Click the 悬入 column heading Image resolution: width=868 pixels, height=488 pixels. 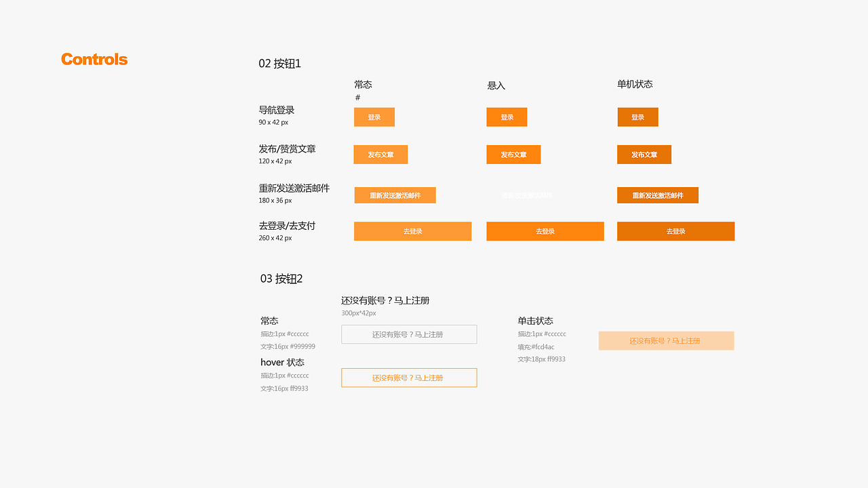(x=496, y=85)
